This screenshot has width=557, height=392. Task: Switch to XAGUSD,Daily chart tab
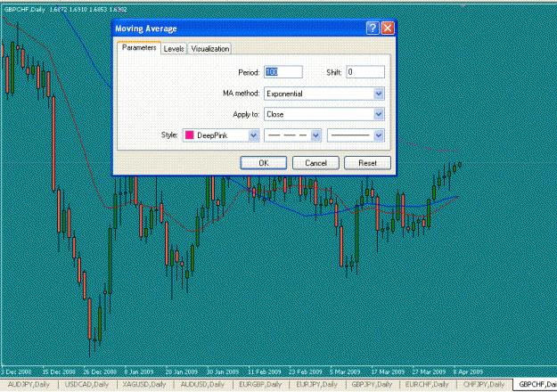pos(144,385)
